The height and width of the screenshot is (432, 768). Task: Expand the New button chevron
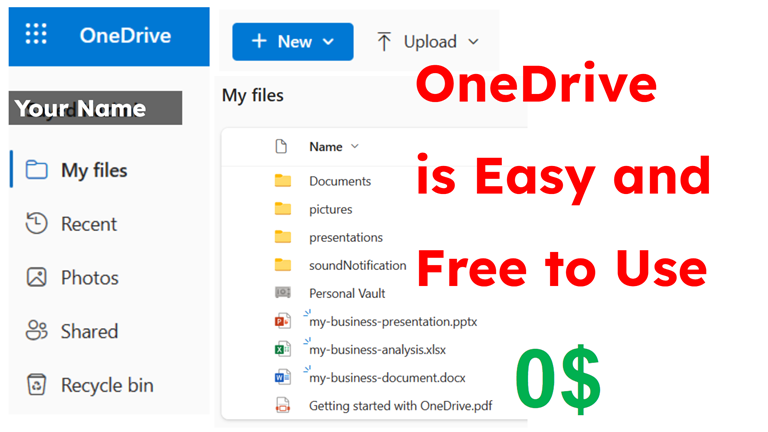[329, 42]
